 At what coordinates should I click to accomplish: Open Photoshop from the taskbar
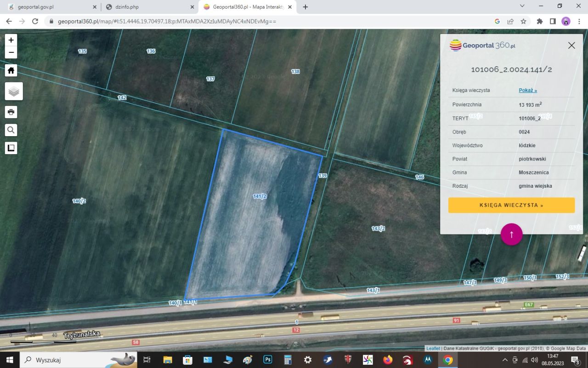pyautogui.click(x=268, y=360)
